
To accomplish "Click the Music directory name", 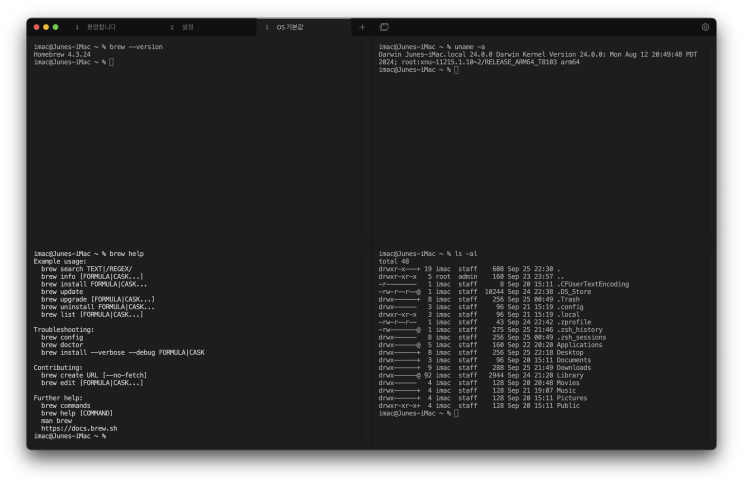I will coord(566,390).
